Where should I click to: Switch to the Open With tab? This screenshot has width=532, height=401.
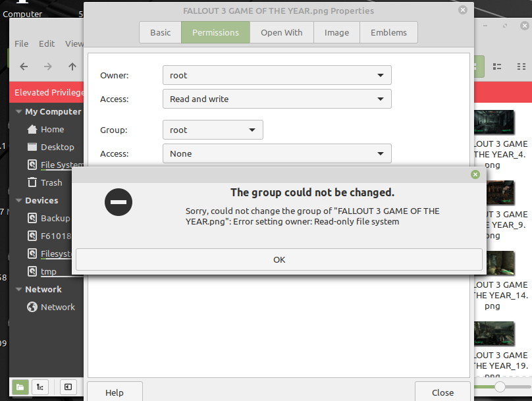coord(281,32)
